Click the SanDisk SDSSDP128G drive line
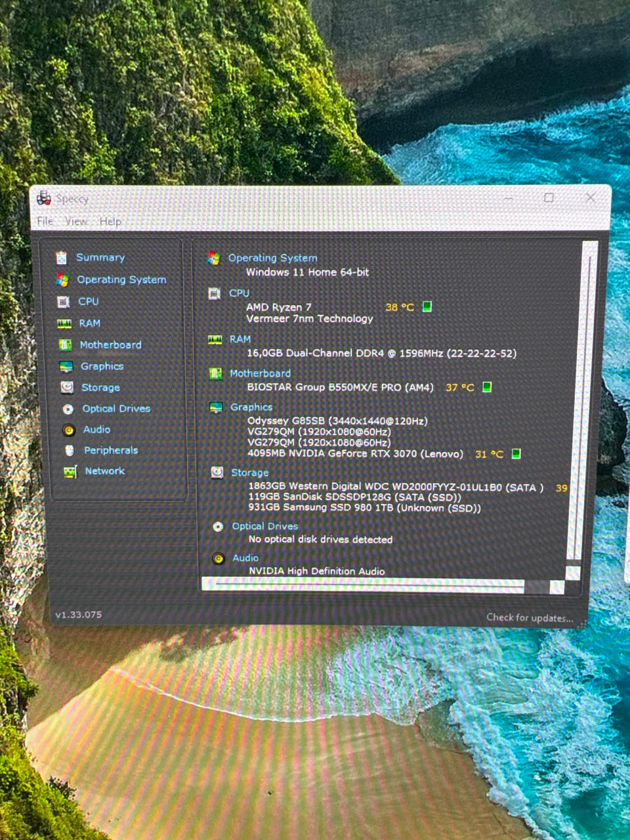This screenshot has height=840, width=630. [354, 497]
